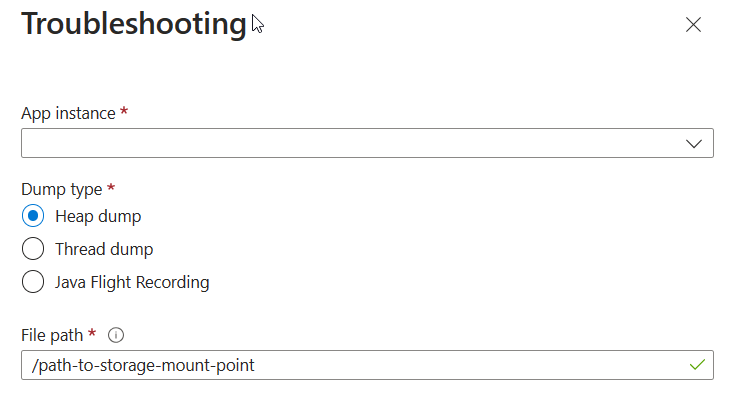Open the App instance combo box field

point(367,143)
